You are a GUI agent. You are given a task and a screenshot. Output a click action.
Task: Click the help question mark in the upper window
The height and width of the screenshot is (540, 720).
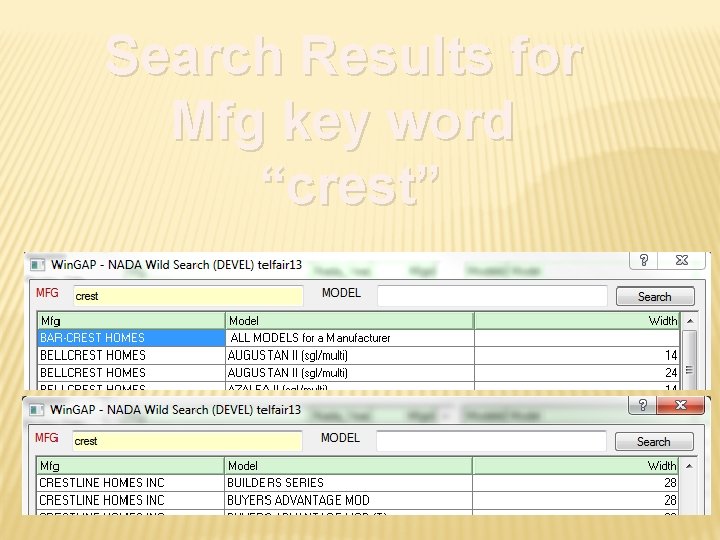(644, 260)
